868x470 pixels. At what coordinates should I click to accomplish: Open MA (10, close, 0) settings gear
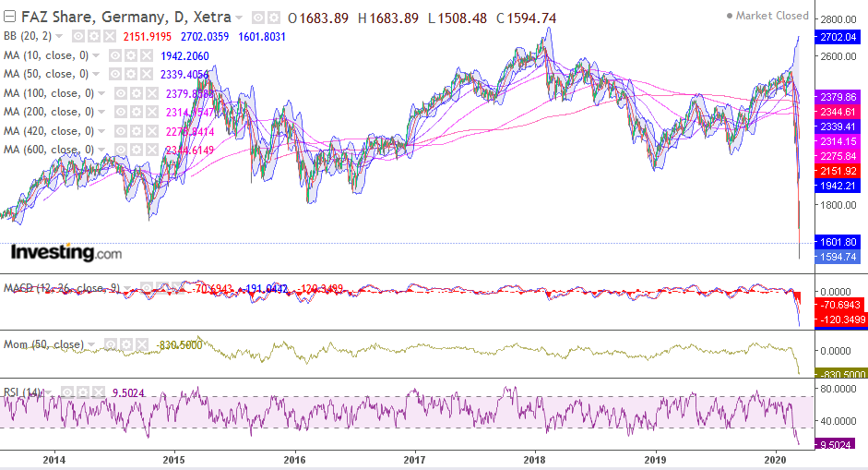click(131, 55)
